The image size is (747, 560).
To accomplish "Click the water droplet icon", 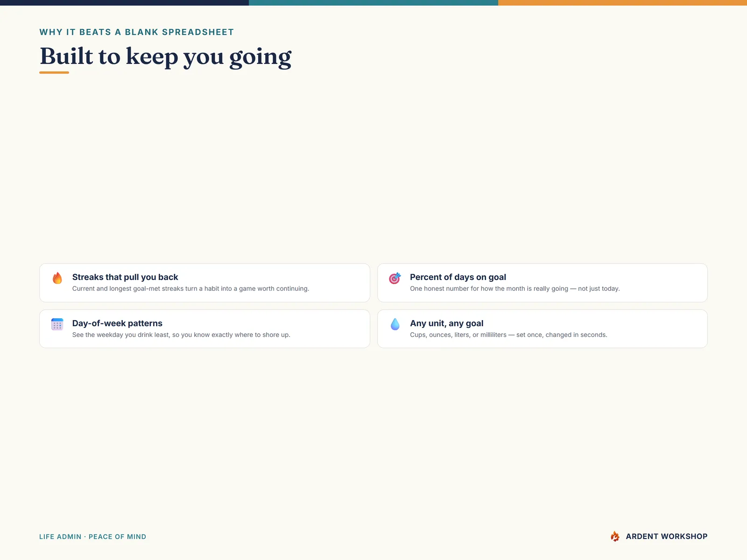I will tap(395, 324).
